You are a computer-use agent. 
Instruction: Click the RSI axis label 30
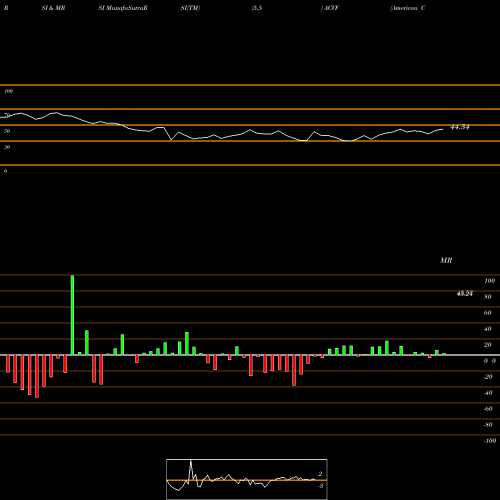point(7,147)
